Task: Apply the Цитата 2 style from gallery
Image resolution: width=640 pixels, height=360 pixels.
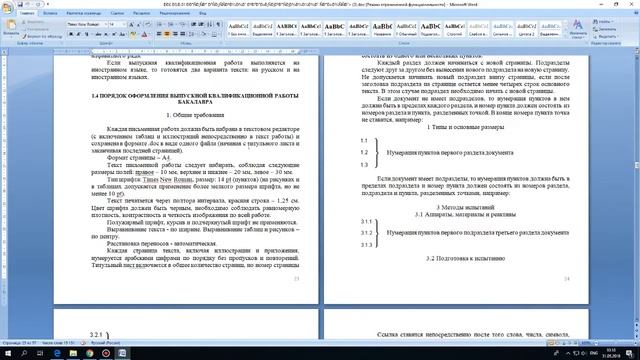Action: (526, 29)
